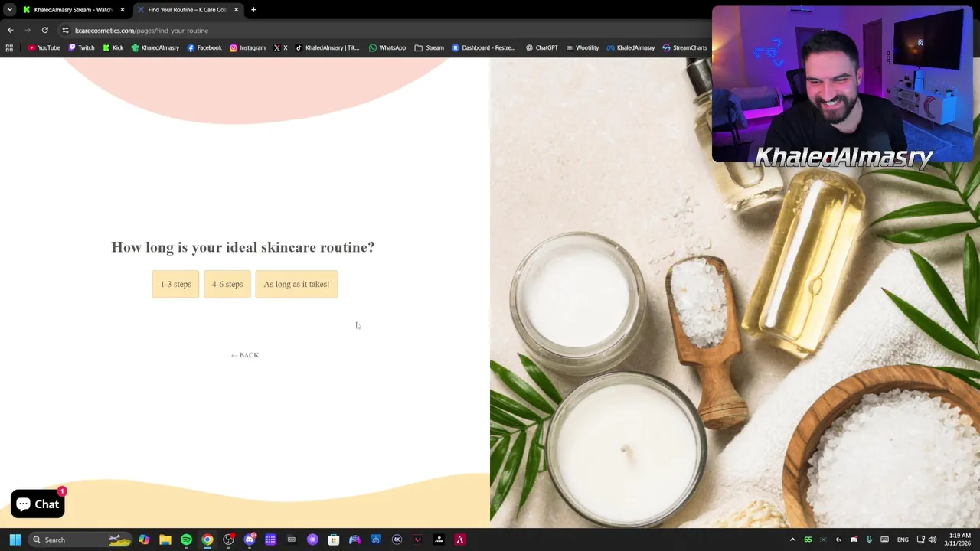Image resolution: width=980 pixels, height=551 pixels.
Task: Choose the 1-3 steps option
Action: [175, 284]
